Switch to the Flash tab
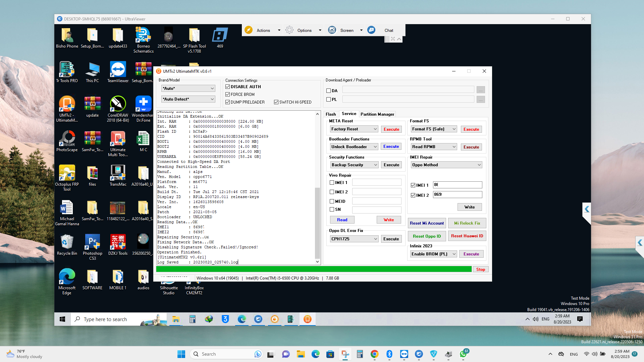644x362 pixels. coord(331,114)
